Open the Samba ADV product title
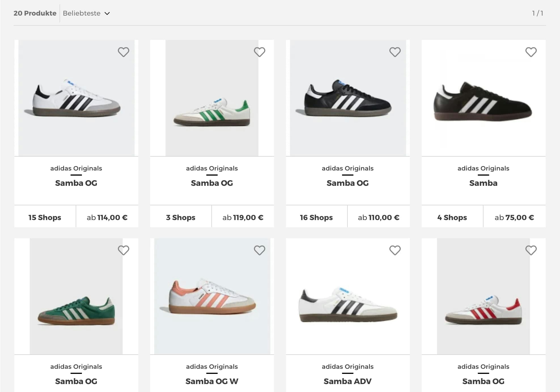 click(348, 382)
